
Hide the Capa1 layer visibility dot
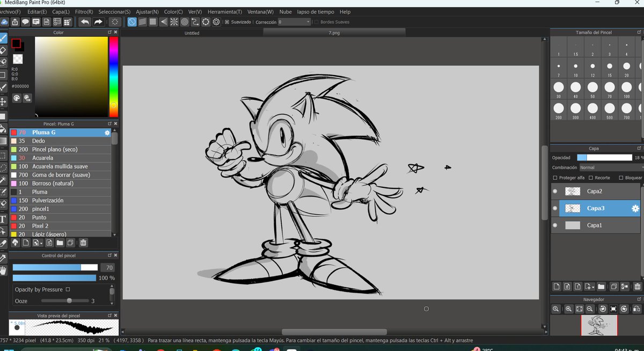(555, 225)
